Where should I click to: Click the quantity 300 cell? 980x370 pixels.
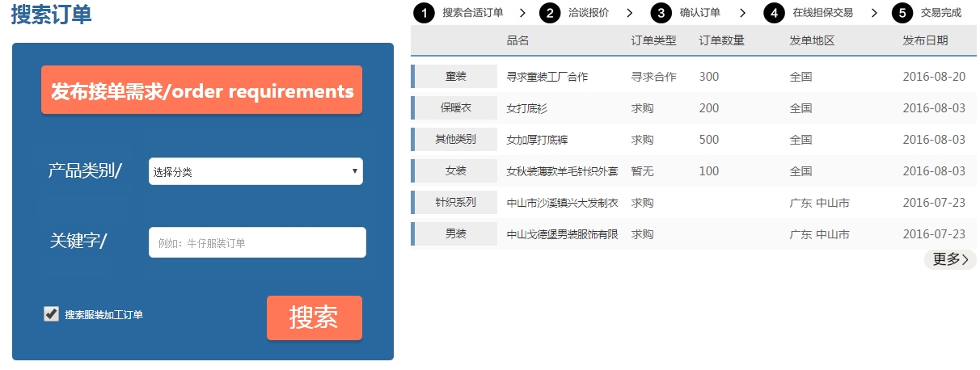(709, 77)
